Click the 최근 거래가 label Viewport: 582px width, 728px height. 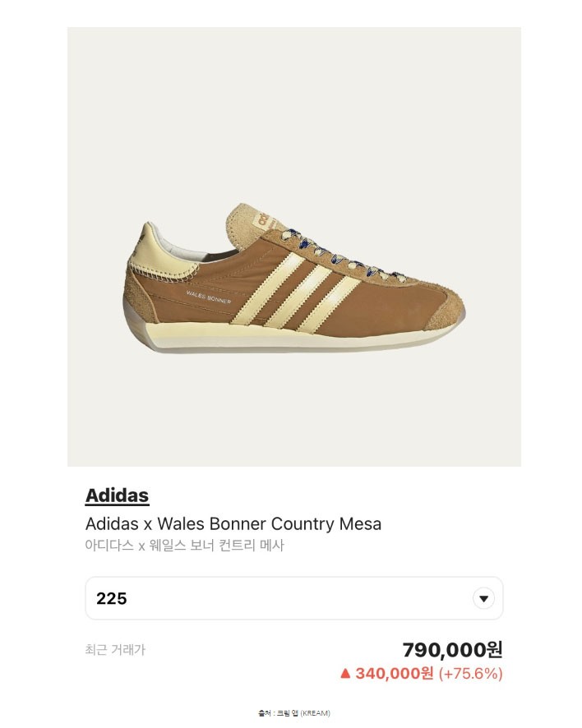115,649
